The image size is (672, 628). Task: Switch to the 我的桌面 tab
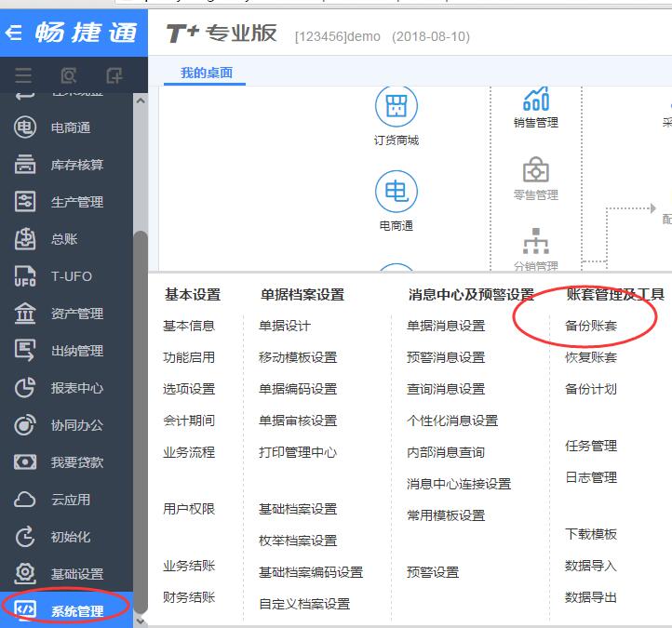(x=207, y=73)
